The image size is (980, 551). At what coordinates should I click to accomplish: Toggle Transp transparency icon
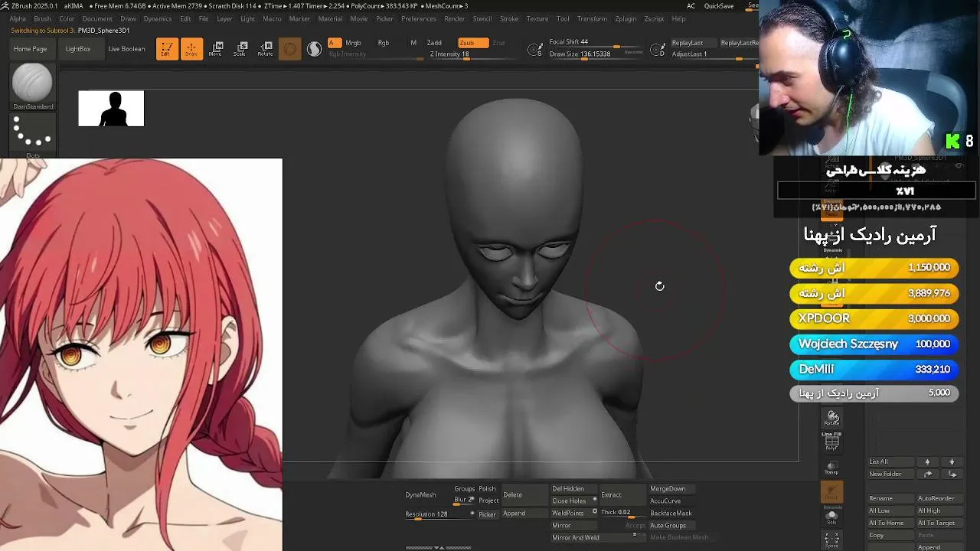[832, 468]
